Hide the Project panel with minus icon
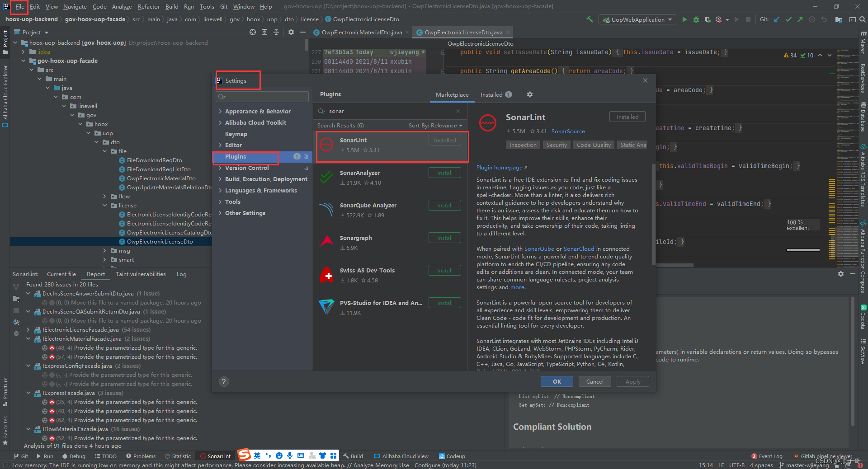The image size is (868, 469). click(303, 32)
